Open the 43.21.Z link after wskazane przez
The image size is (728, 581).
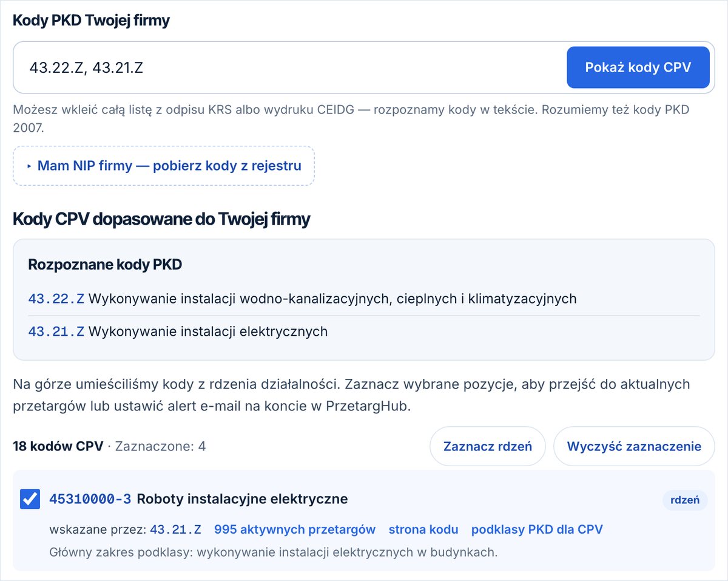pos(175,529)
